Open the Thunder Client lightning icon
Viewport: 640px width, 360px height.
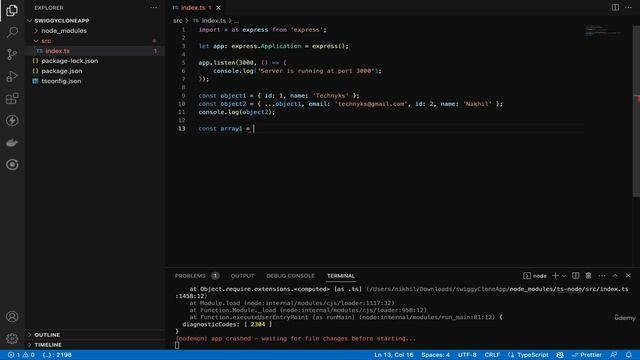(x=12, y=120)
